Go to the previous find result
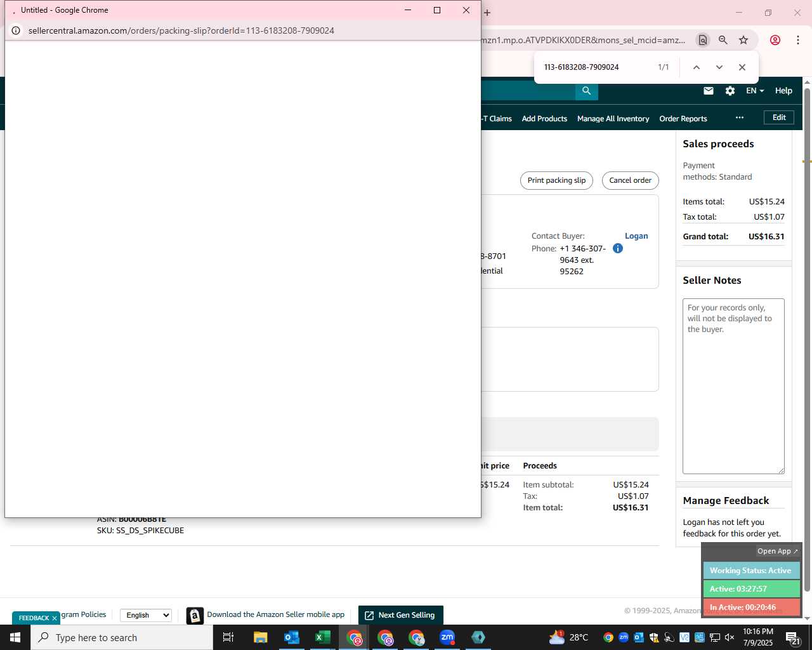The height and width of the screenshot is (650, 812). pyautogui.click(x=697, y=67)
